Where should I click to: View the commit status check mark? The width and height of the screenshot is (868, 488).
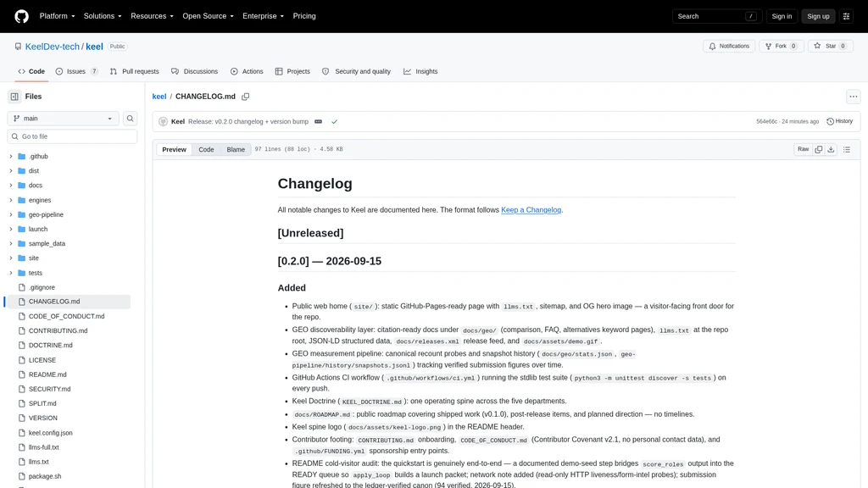coord(334,122)
